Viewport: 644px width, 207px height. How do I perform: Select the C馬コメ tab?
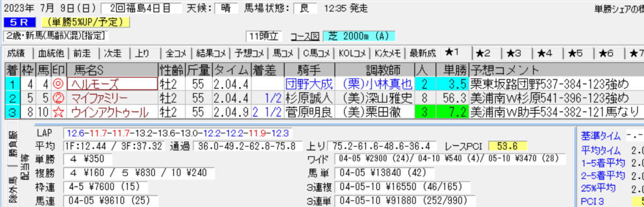point(317,53)
